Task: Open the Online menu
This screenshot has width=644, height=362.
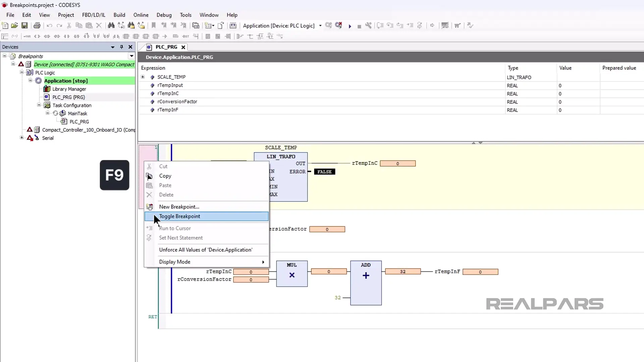Action: (x=141, y=15)
